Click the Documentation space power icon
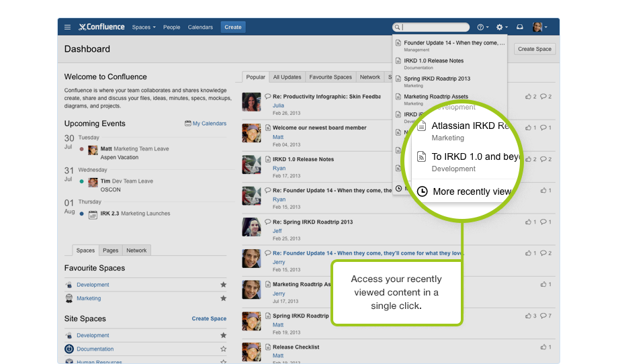Image resolution: width=618 pixels, height=364 pixels. click(69, 349)
